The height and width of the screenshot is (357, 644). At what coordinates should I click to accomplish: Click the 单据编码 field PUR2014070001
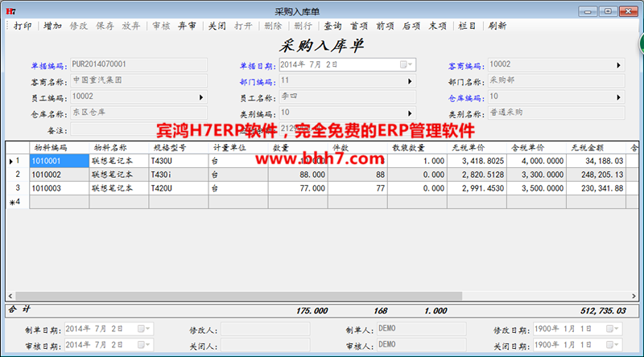pos(138,64)
